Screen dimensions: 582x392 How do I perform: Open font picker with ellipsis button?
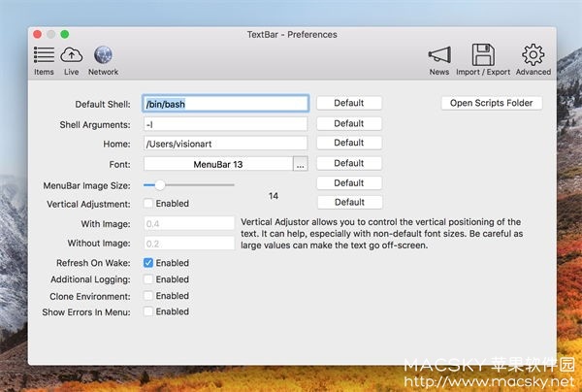(301, 164)
